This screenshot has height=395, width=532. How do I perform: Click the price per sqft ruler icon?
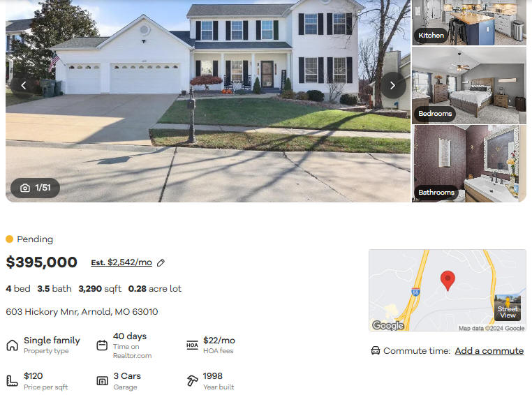pos(12,381)
